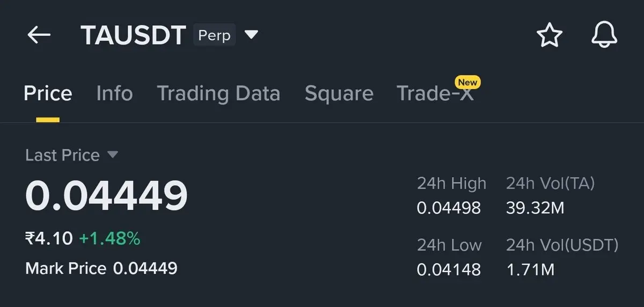
Task: Open price alerts via bell icon
Action: tap(604, 35)
